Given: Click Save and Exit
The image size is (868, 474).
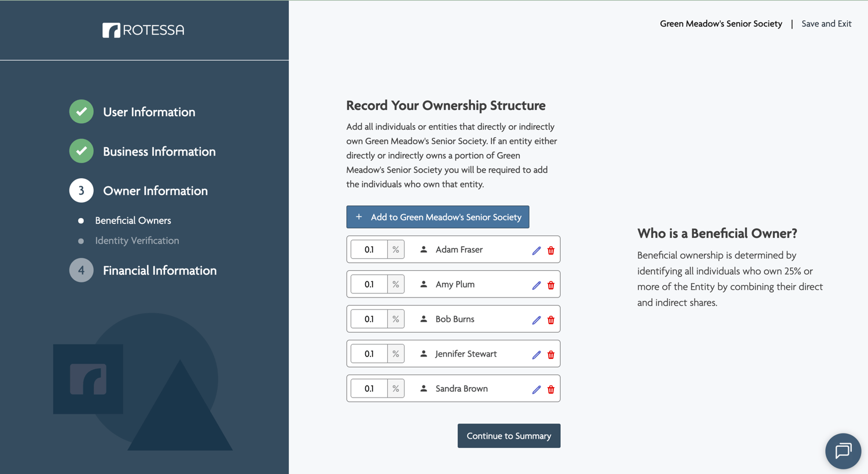Looking at the screenshot, I should pos(826,23).
